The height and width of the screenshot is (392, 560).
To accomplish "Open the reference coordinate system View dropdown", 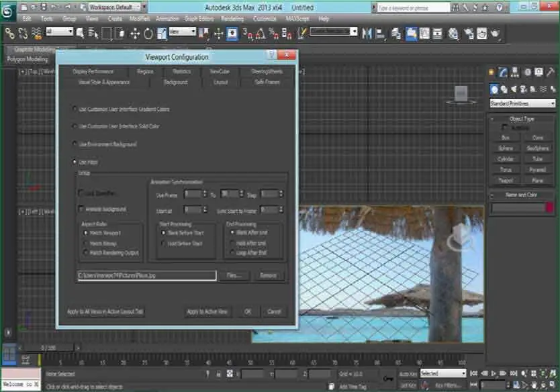I will [x=183, y=32].
